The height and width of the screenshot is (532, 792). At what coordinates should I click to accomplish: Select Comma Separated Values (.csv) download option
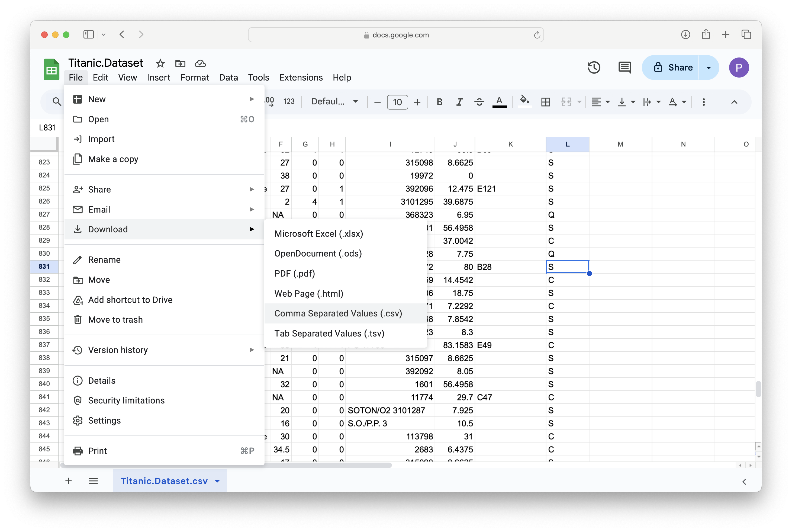[x=338, y=313]
